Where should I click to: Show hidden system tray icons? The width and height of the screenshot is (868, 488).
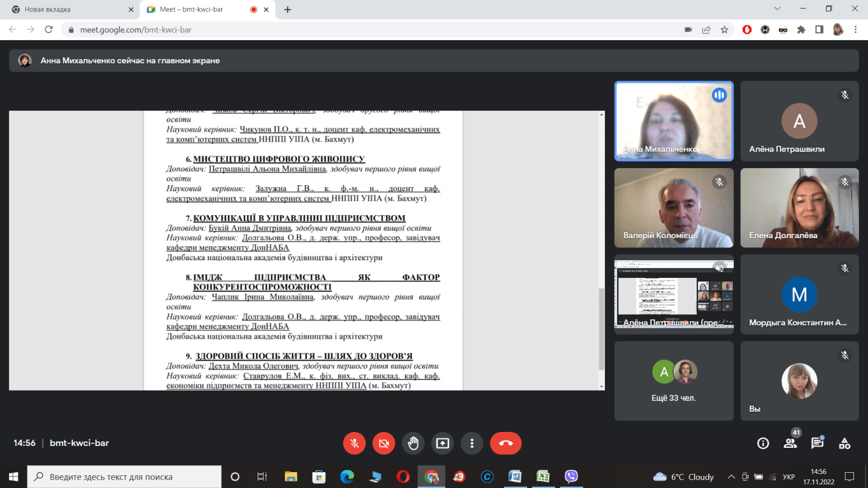pyautogui.click(x=731, y=476)
